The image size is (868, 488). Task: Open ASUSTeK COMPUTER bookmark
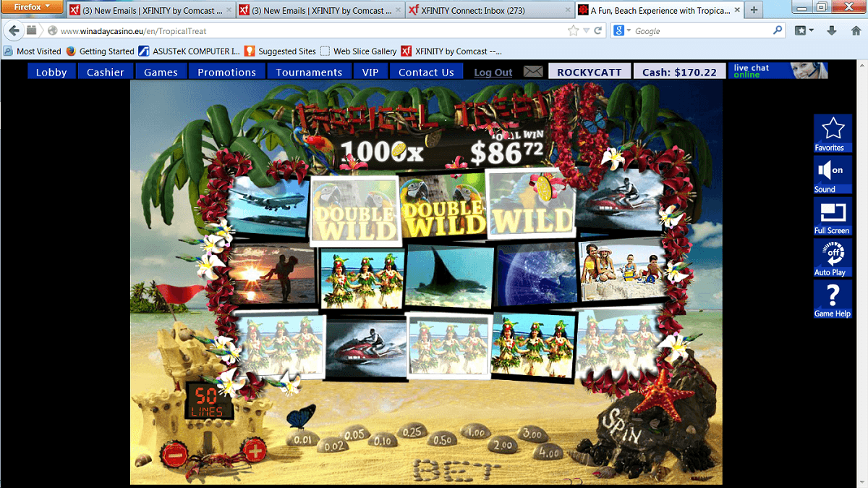[x=190, y=51]
